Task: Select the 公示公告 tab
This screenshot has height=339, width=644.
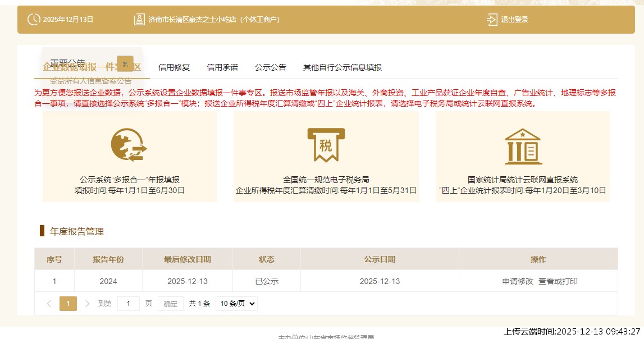Action: tap(271, 67)
